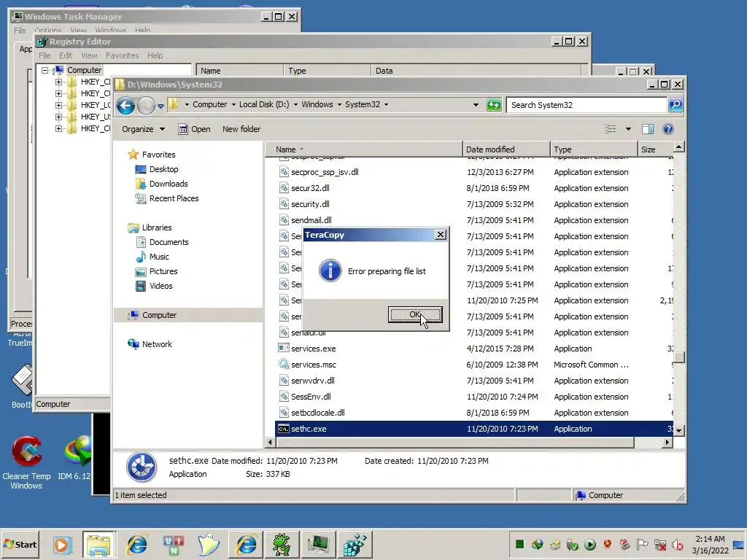Open the dropdown arrow after System32 breadcrumb
This screenshot has height=560, width=747.
pos(386,104)
